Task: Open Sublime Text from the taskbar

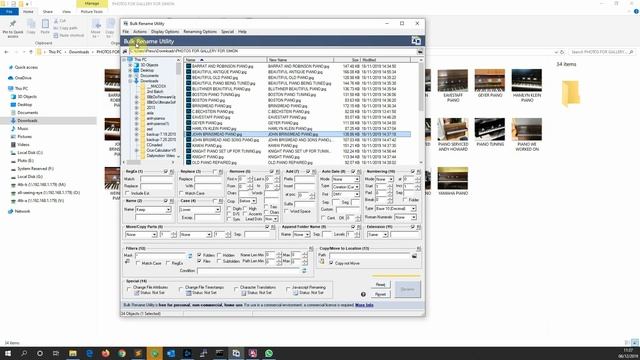Action: click(x=138, y=353)
